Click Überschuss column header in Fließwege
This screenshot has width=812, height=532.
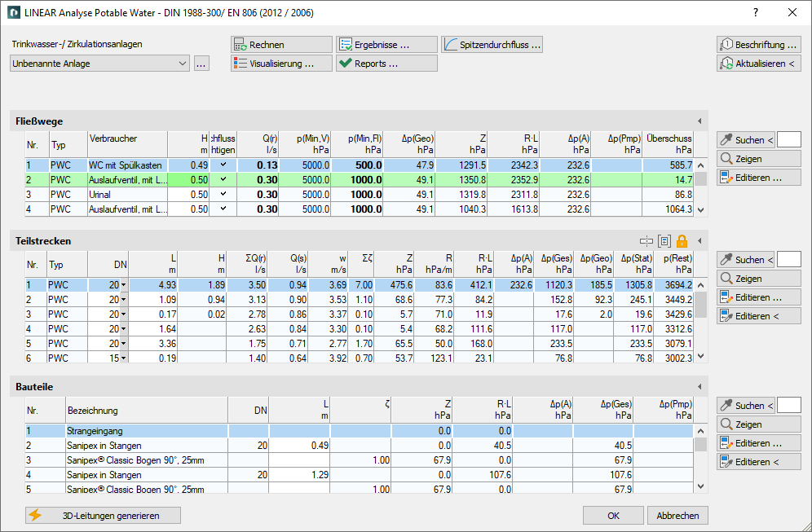[x=668, y=144]
